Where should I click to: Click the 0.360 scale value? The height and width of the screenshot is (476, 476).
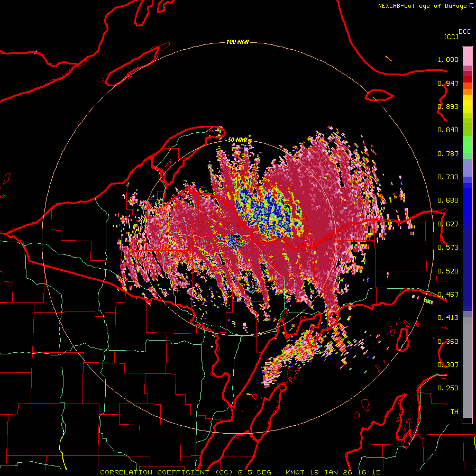448,342
